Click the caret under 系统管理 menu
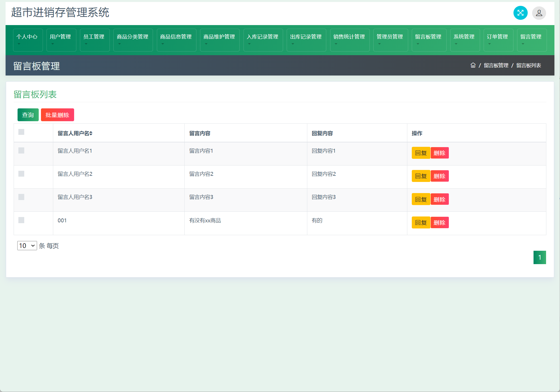The height and width of the screenshot is (392, 560). [x=456, y=44]
